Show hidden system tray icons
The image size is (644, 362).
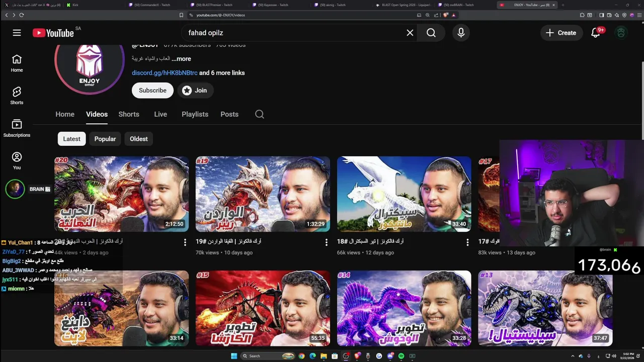[573, 356]
